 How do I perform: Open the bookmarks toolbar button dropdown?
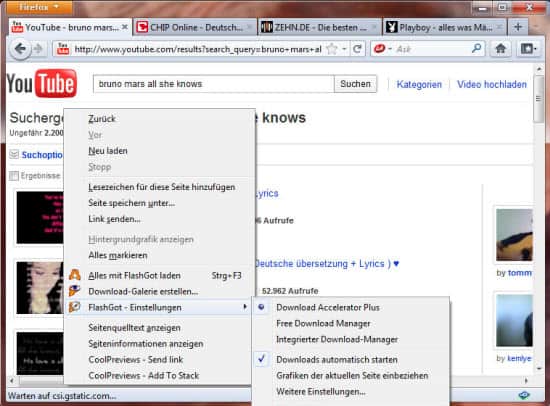529,48
